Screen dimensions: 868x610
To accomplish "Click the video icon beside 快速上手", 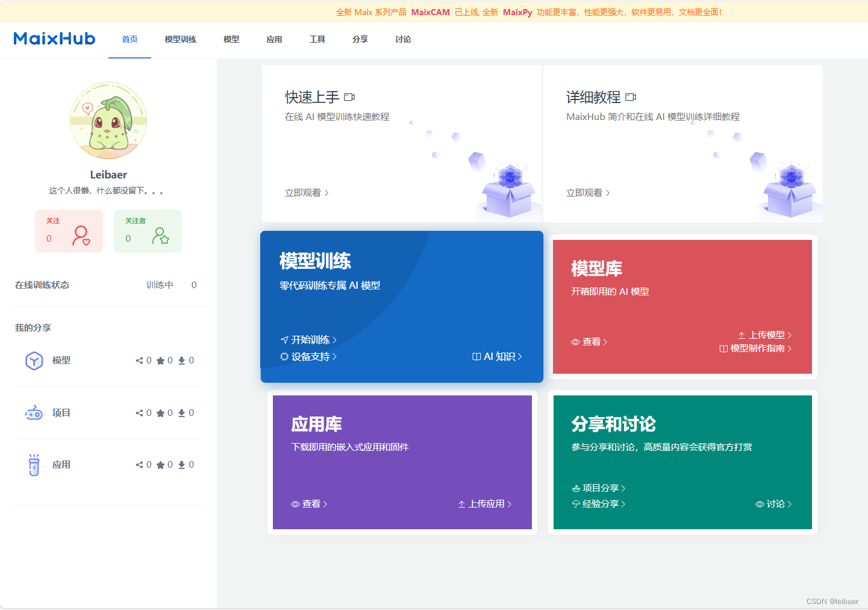I will [349, 97].
